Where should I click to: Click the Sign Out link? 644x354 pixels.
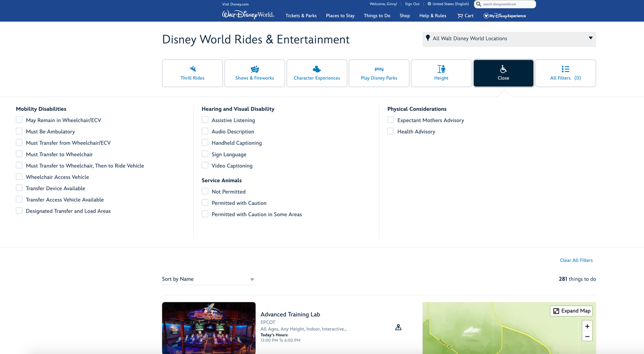click(x=412, y=4)
